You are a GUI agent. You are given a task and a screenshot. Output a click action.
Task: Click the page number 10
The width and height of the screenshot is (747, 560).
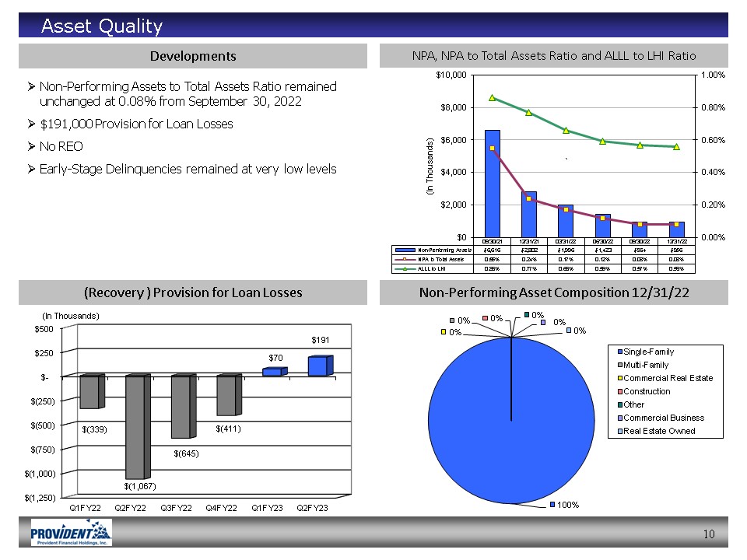708,534
